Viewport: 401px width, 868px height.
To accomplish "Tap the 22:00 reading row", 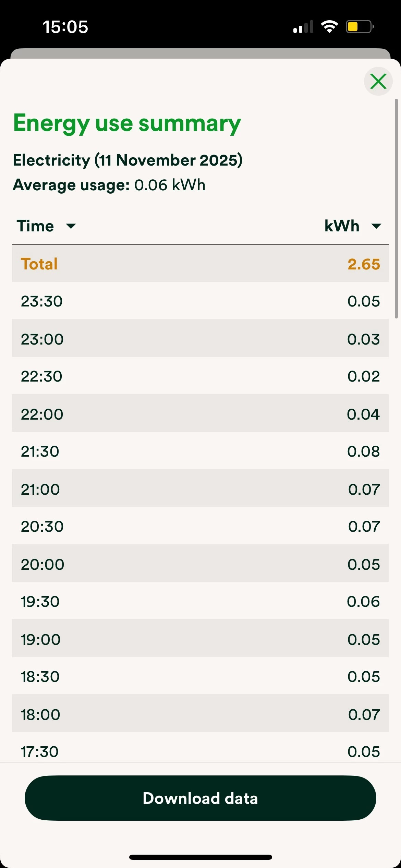I will pos(200,414).
